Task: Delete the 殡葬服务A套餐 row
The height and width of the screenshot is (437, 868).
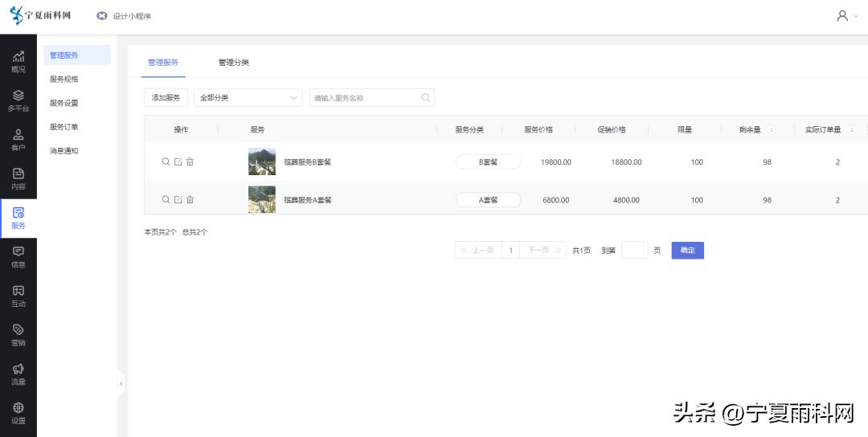Action: point(190,200)
